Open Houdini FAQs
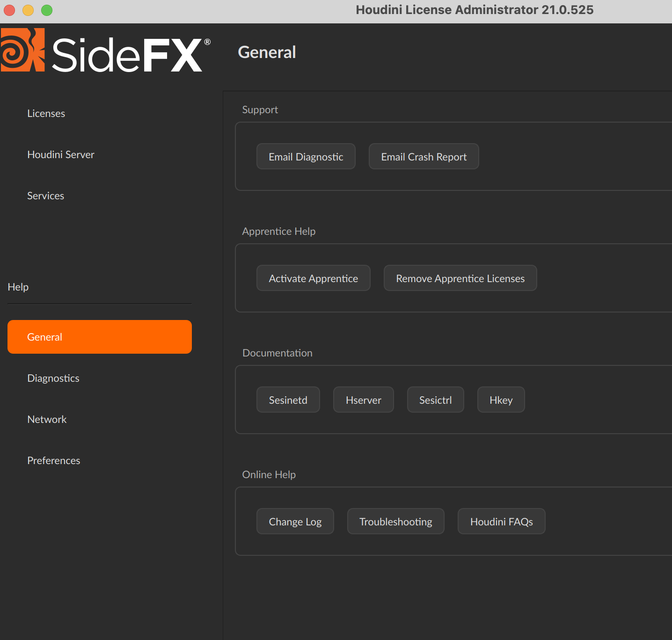The width and height of the screenshot is (672, 640). pyautogui.click(x=502, y=521)
